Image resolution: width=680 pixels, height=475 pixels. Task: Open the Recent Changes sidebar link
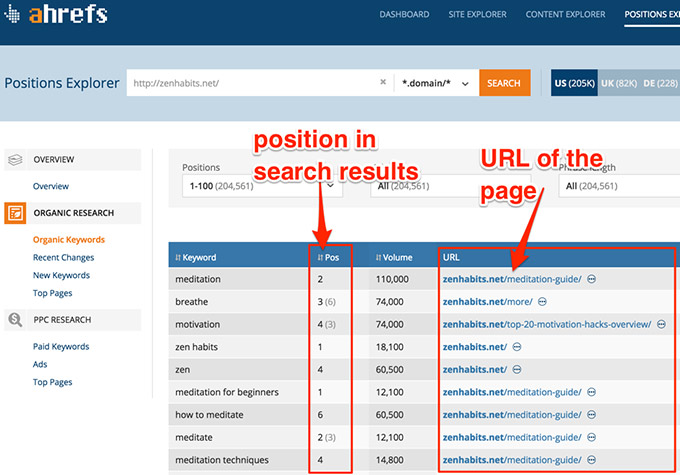pos(63,257)
